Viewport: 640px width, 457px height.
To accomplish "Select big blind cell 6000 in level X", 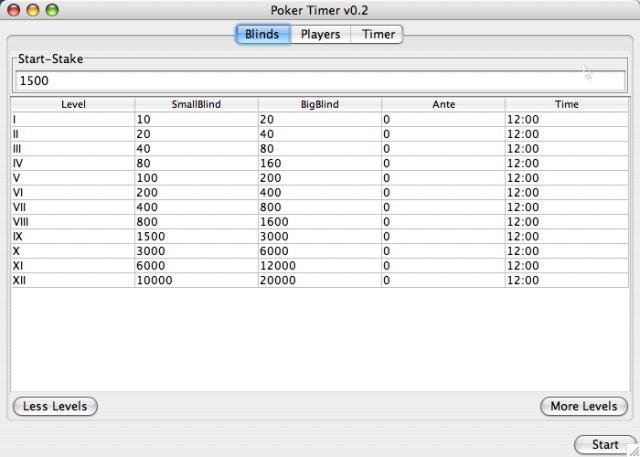I will 320,251.
